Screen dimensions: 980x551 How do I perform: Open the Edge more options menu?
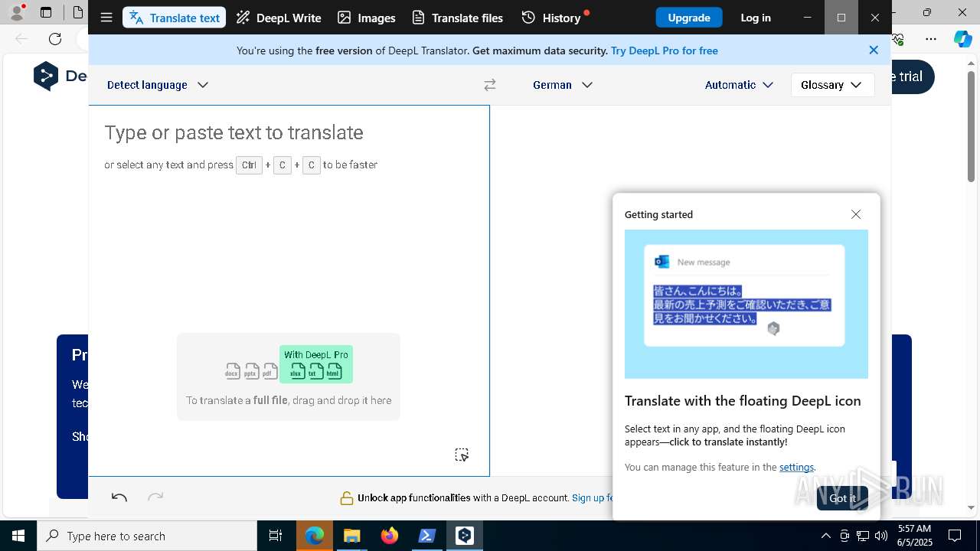[x=931, y=39]
